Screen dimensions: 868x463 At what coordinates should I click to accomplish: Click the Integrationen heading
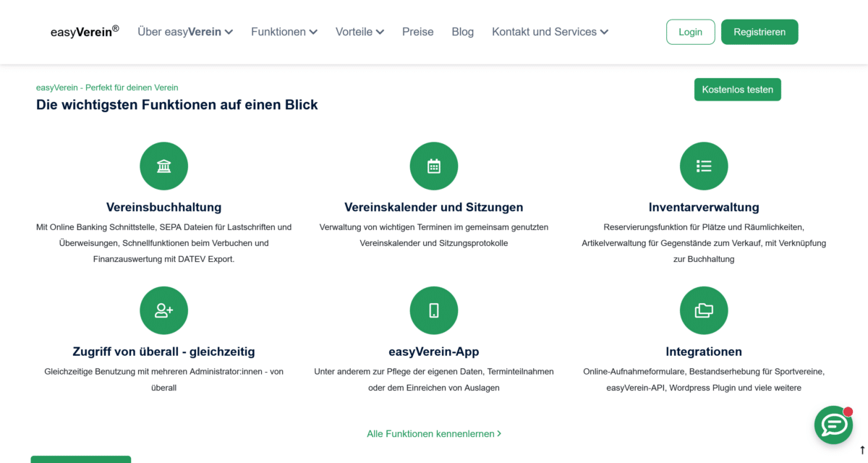pos(704,352)
